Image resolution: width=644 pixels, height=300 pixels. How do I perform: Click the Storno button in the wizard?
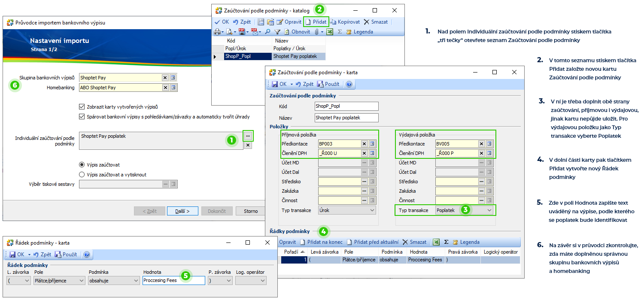pos(251,211)
